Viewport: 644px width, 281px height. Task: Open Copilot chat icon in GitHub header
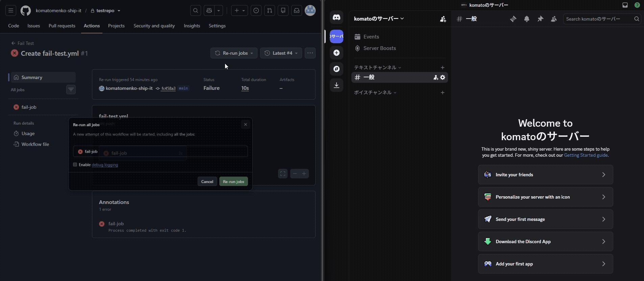(x=209, y=11)
